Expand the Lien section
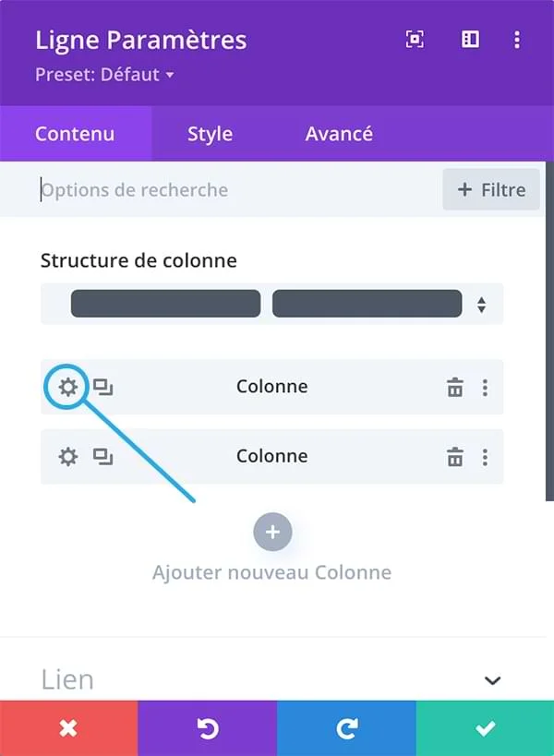This screenshot has height=756, width=554. (491, 679)
